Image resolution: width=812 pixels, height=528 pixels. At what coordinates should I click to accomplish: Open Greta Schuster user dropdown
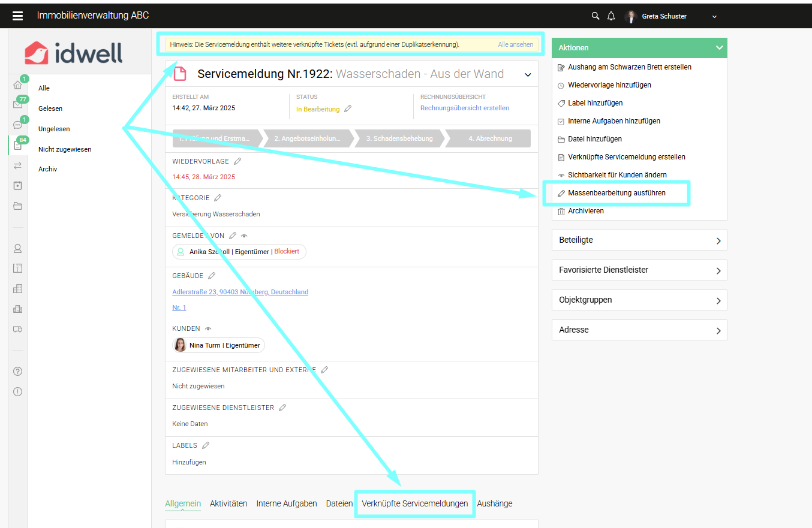(714, 17)
